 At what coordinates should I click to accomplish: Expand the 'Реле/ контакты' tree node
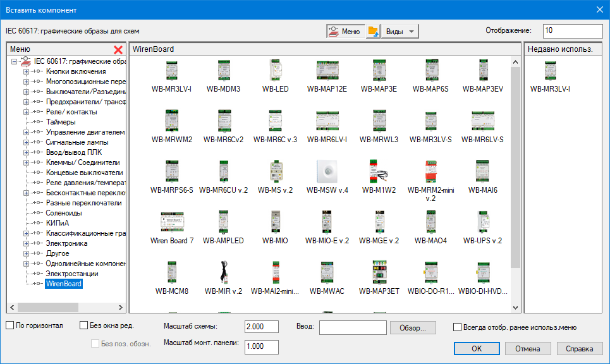[27, 112]
